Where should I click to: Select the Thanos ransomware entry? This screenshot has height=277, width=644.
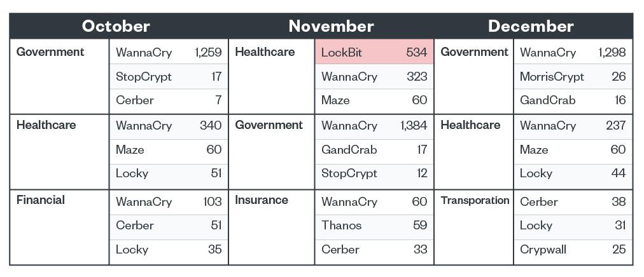(342, 226)
